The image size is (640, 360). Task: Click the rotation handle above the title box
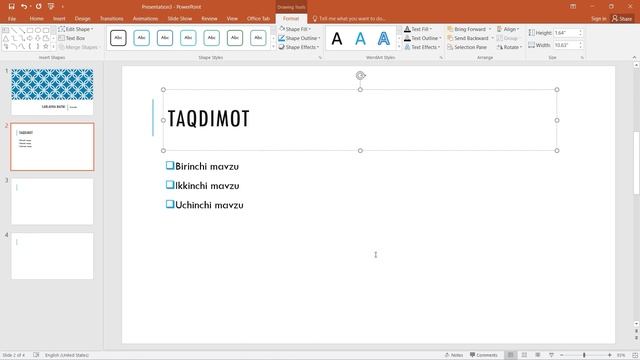[x=360, y=76]
